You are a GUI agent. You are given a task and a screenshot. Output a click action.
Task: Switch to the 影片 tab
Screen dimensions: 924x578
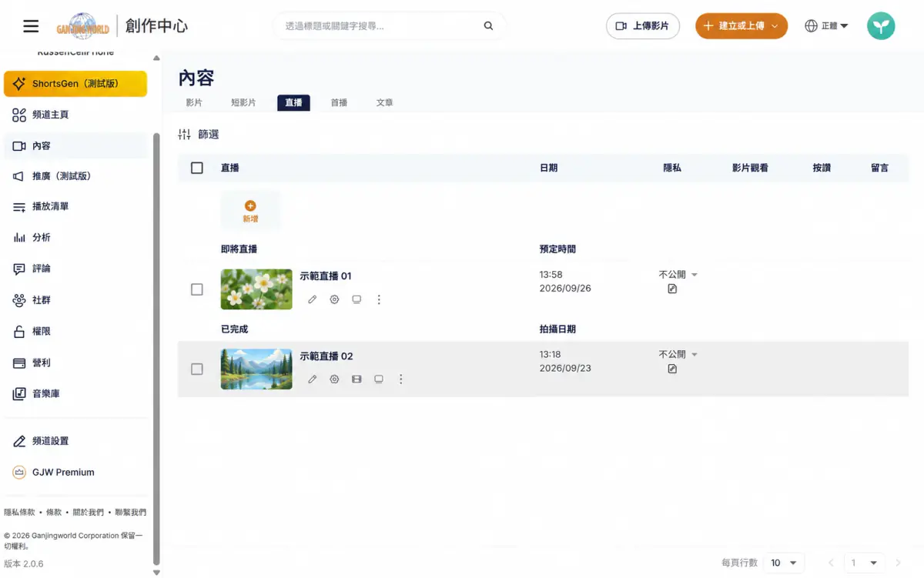coord(194,102)
